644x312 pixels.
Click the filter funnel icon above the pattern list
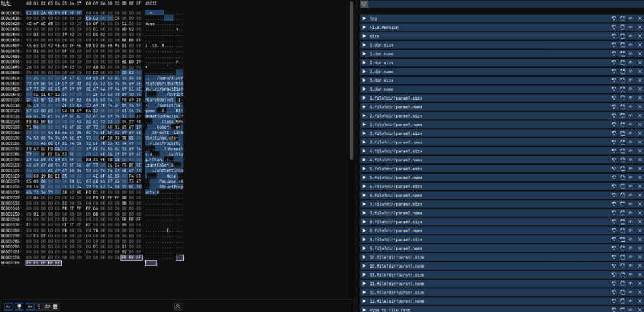(x=364, y=4)
